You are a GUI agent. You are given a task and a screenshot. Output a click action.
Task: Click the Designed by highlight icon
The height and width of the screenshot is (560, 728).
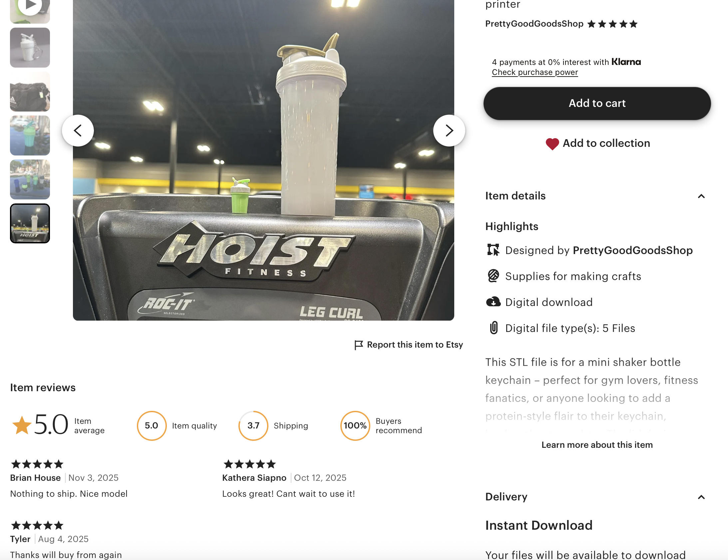493,250
